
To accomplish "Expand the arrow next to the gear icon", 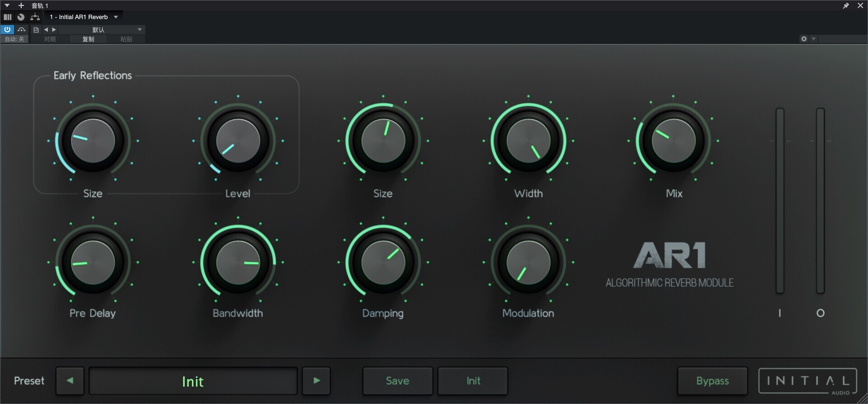I will pos(813,39).
